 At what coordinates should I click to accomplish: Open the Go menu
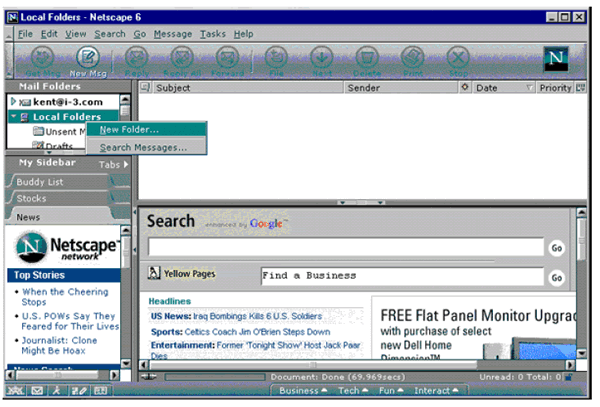140,34
